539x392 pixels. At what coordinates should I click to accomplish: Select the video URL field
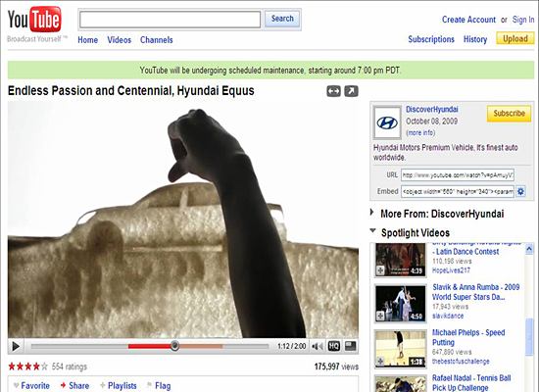[458, 175]
